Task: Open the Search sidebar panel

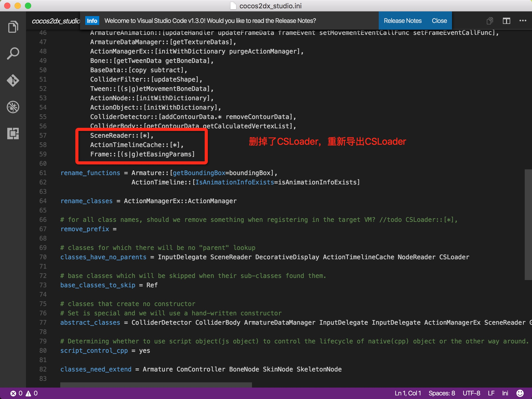Action: coord(13,54)
